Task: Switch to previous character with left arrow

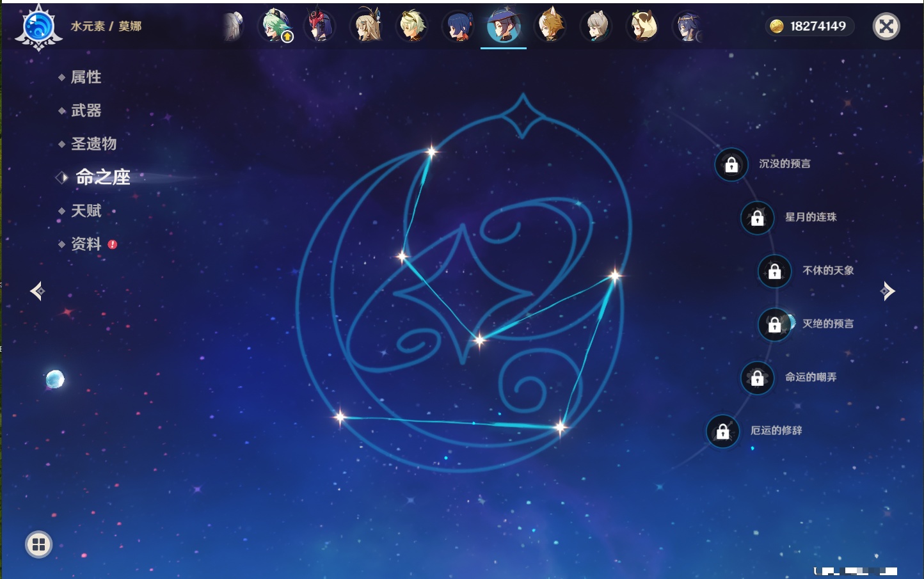Action: [x=37, y=291]
